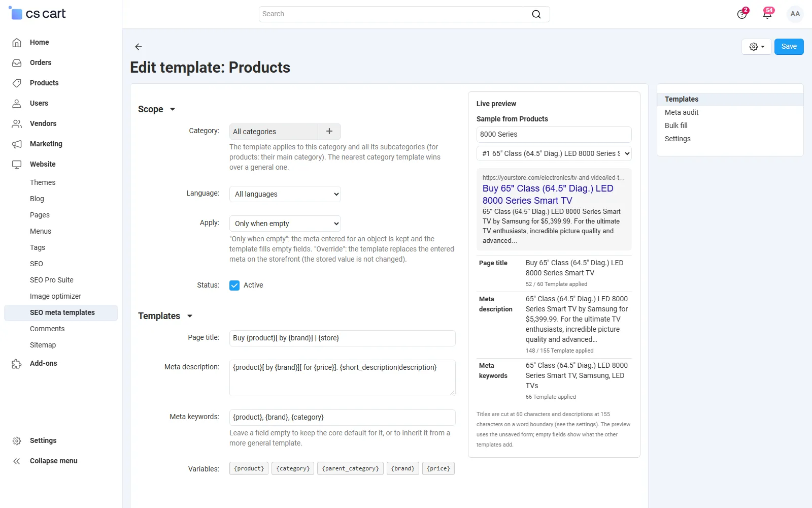The image size is (812, 508).
Task: Open the Users person icon
Action: point(17,103)
